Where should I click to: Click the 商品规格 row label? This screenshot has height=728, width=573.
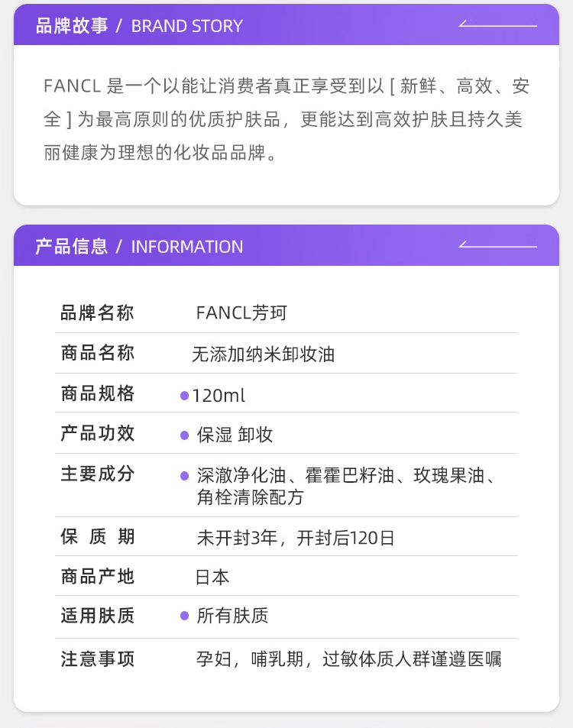click(x=98, y=393)
